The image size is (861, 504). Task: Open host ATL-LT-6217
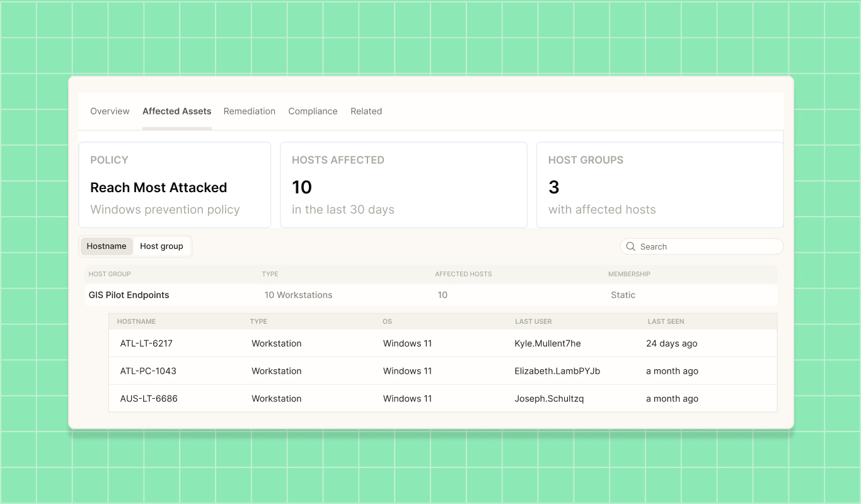tap(146, 343)
